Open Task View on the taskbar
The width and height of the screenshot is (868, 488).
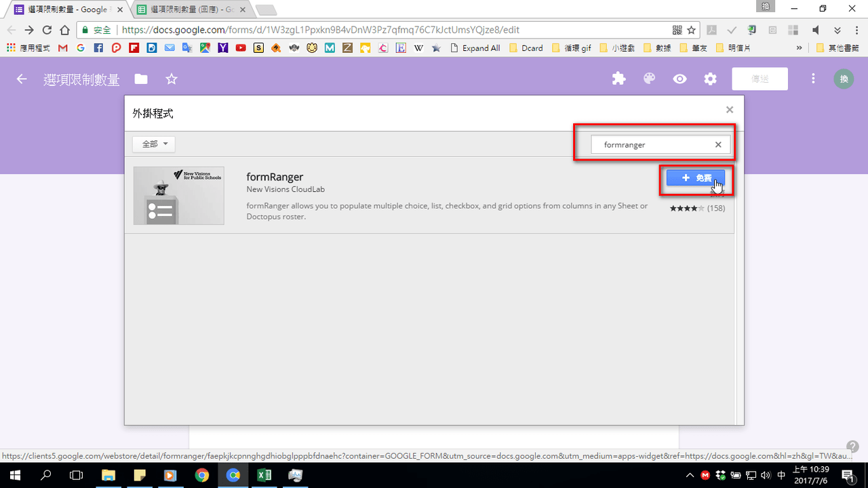click(77, 475)
